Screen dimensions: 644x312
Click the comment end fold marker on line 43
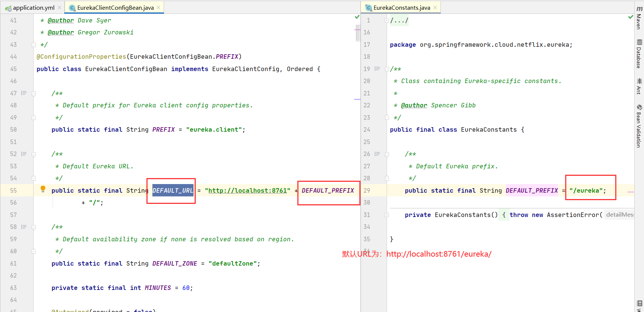[34, 45]
